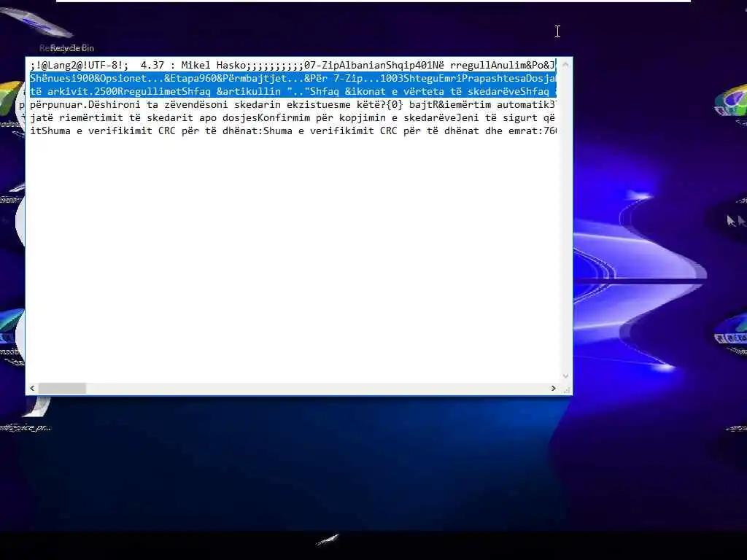
Task: Click the feather icon on the bottom bar
Action: tap(328, 540)
